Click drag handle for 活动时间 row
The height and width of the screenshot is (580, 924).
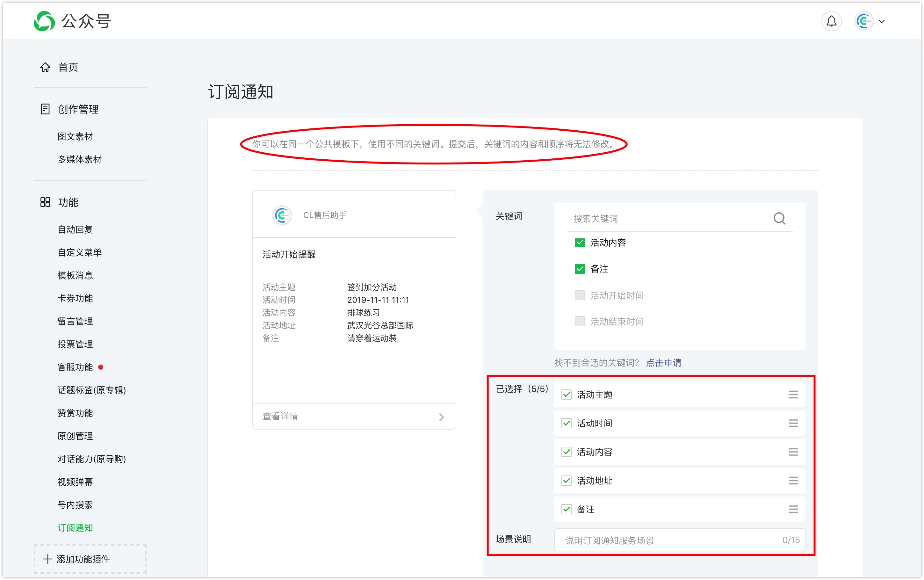793,423
